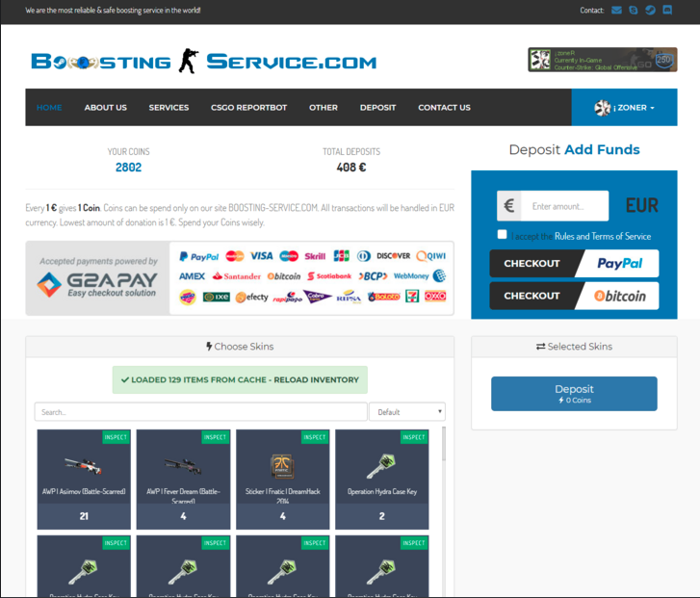700x598 pixels.
Task: Open the CONTACT US menu item
Action: pos(444,107)
